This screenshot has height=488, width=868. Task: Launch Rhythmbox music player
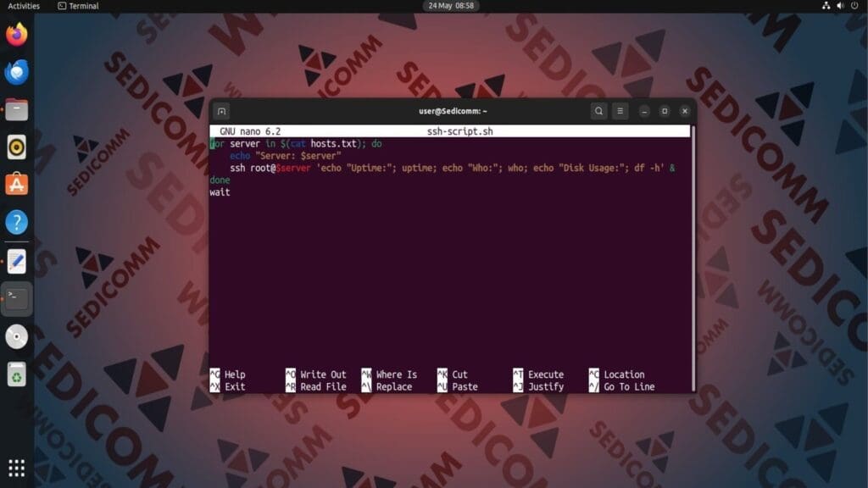(x=16, y=146)
